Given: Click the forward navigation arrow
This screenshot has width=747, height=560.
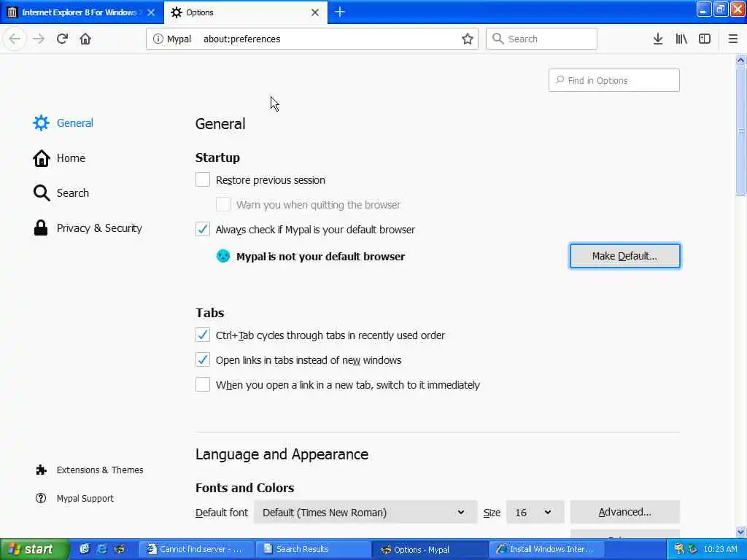Looking at the screenshot, I should [39, 39].
